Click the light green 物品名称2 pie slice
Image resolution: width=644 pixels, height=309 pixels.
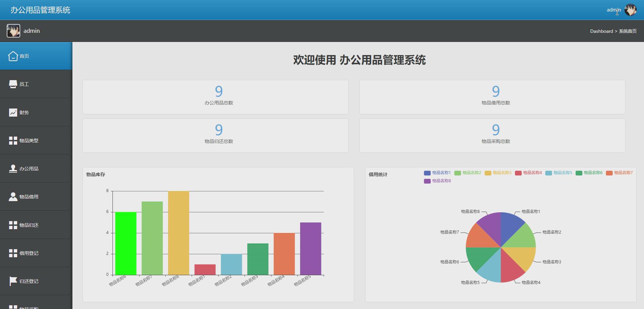pos(521,238)
